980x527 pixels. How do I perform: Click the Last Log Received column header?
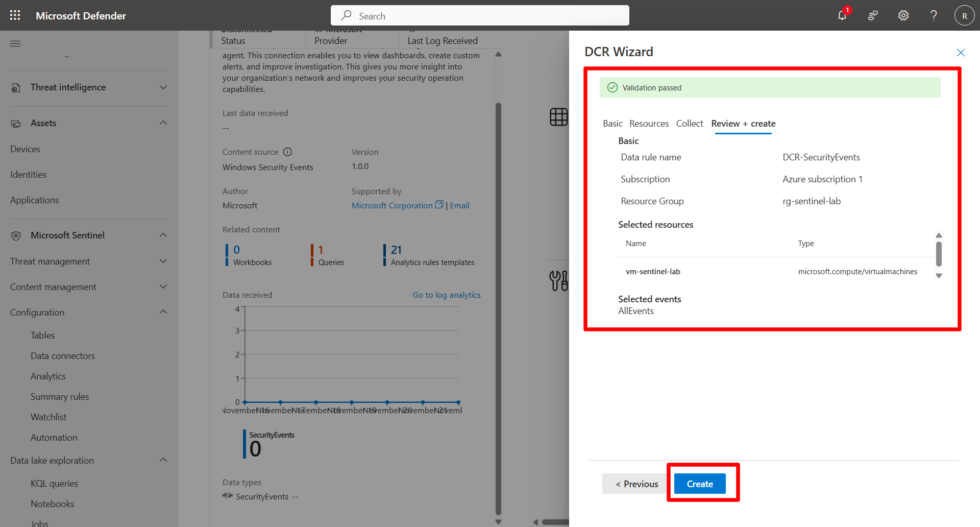pyautogui.click(x=443, y=40)
